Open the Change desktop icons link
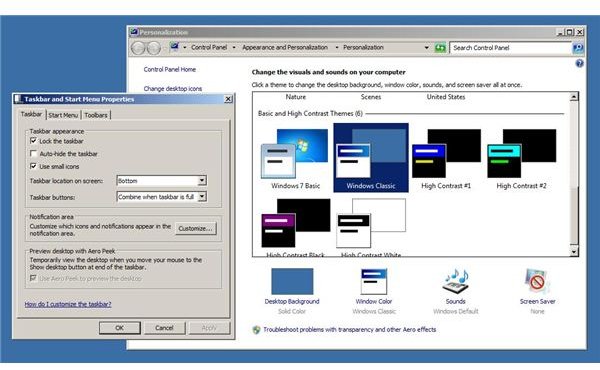The height and width of the screenshot is (370, 600). tap(173, 88)
